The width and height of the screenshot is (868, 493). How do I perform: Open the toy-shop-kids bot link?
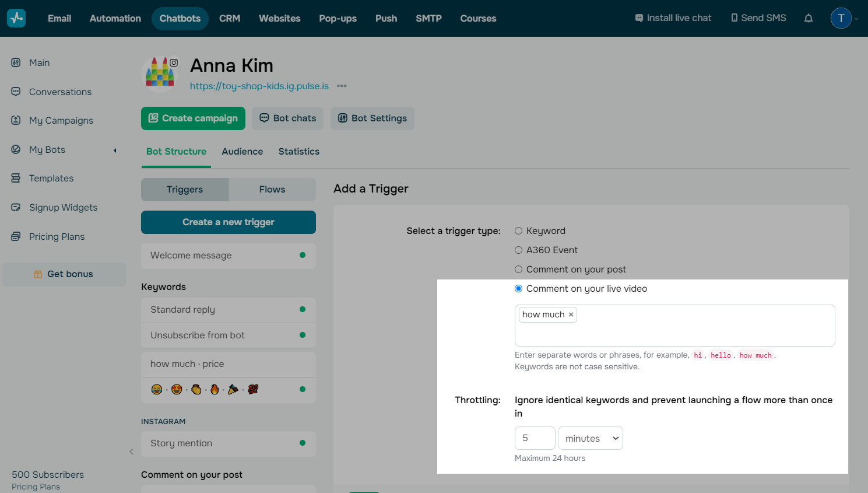coord(259,86)
